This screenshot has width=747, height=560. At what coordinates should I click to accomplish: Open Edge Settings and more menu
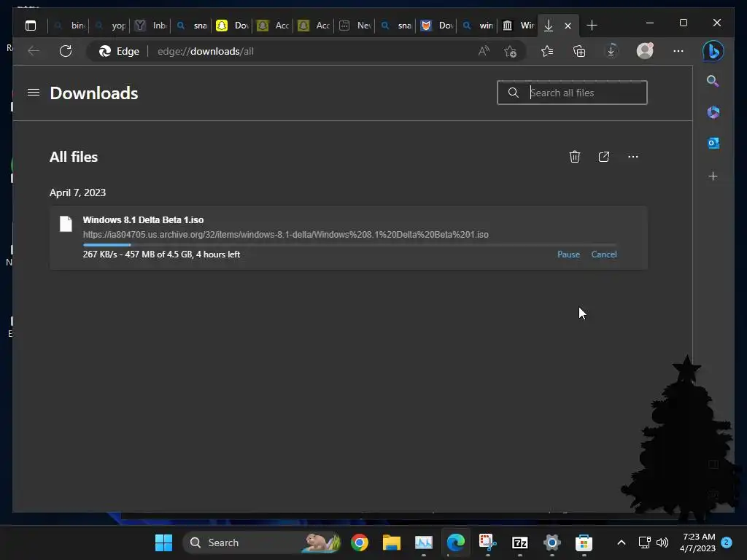pyautogui.click(x=678, y=51)
